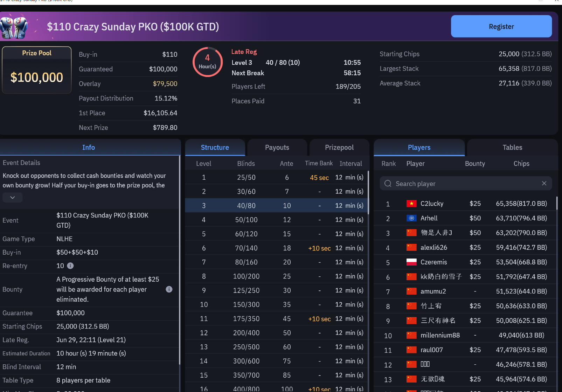Switch to the Payouts tab
This screenshot has width=562, height=392.
(277, 147)
